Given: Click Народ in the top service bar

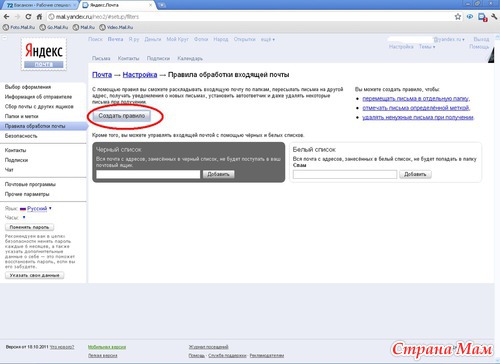Looking at the screenshot, I should coord(221,39).
